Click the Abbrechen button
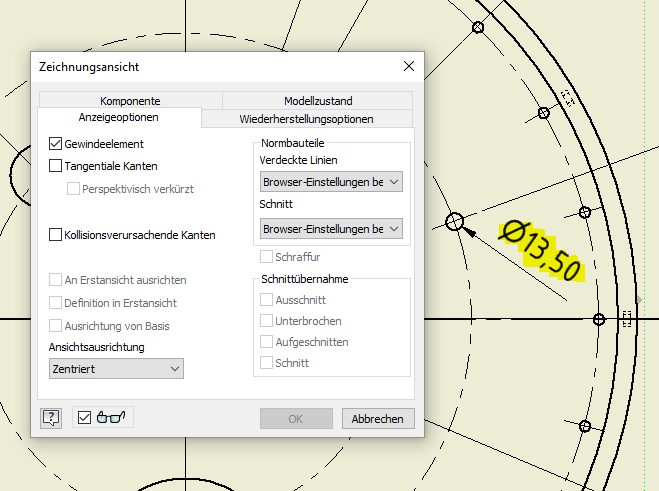The width and height of the screenshot is (659, 491). [x=378, y=419]
